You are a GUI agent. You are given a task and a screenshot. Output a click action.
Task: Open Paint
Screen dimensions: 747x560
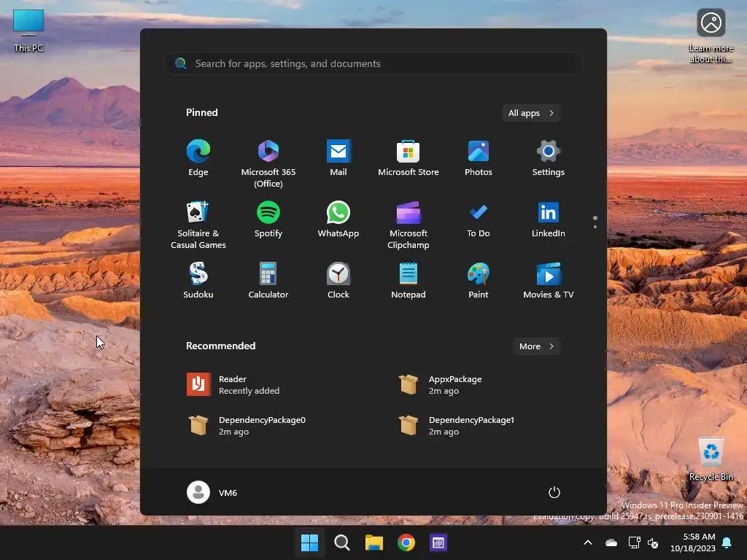click(x=479, y=281)
